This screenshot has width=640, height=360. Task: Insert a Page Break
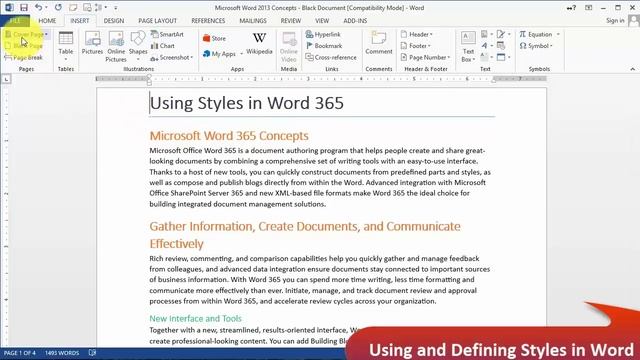click(24, 58)
